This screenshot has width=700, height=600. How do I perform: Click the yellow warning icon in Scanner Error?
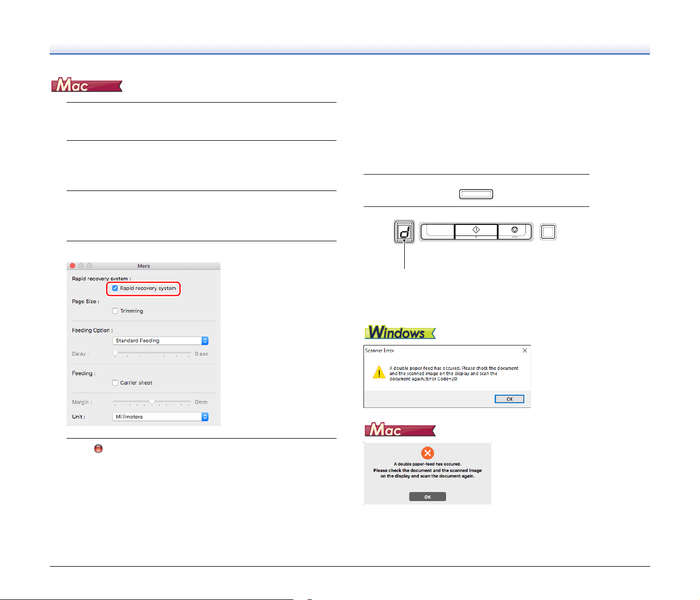click(x=379, y=372)
